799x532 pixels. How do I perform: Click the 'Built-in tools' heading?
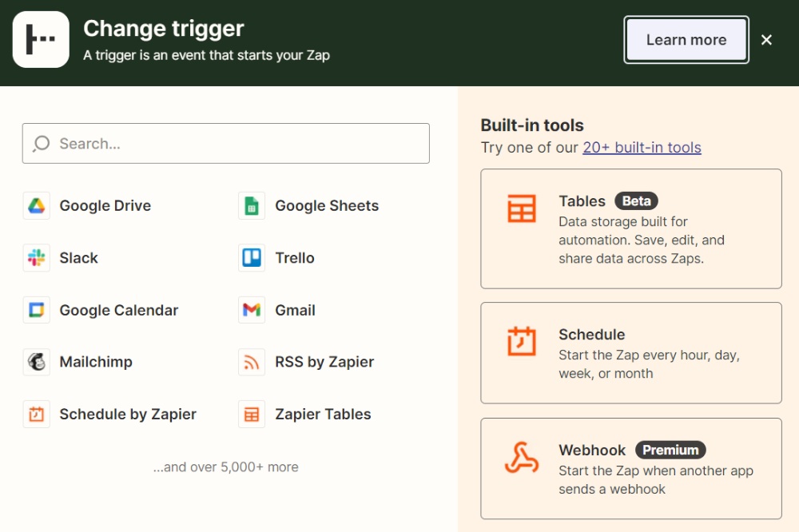click(x=532, y=125)
